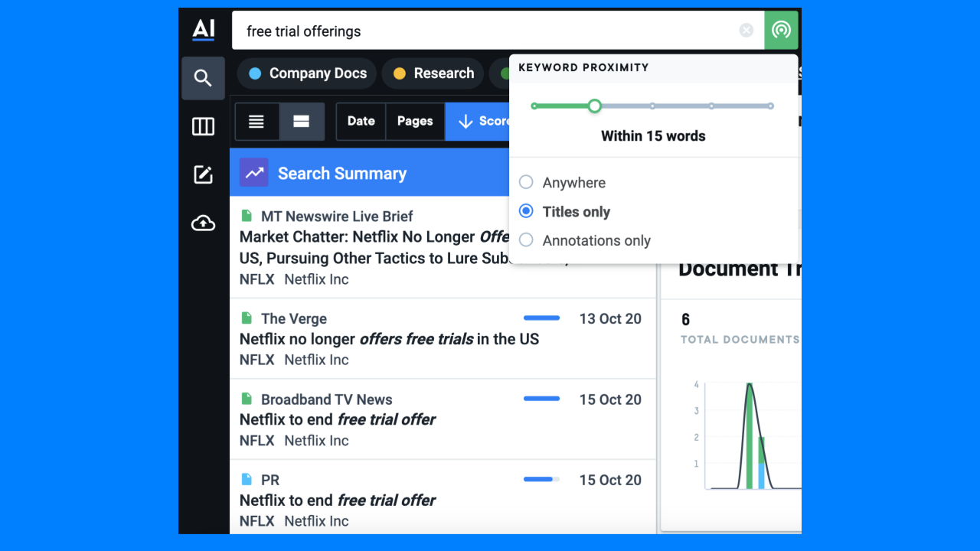This screenshot has height=551, width=980.
Task: Click the document trend chart peak
Action: [x=750, y=385]
